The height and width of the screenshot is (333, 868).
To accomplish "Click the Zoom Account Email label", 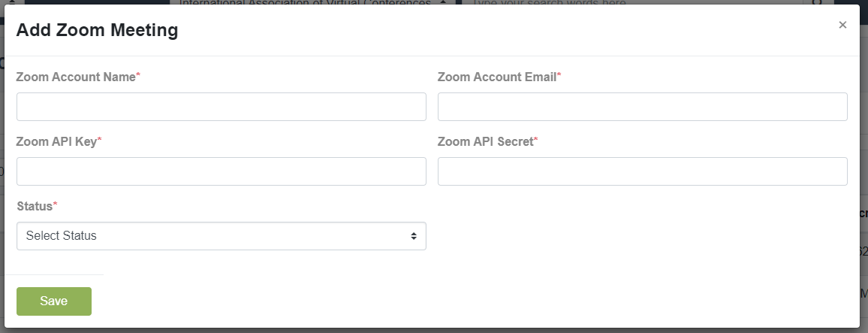I will 496,77.
